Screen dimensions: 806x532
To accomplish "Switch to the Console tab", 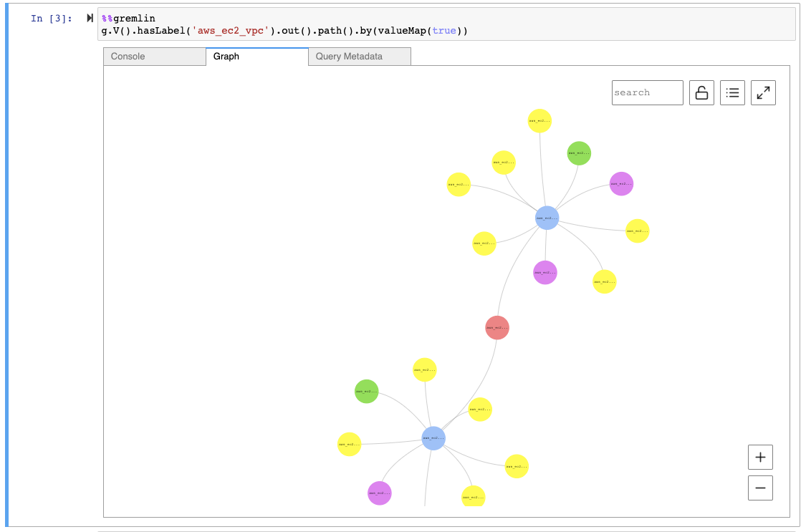I will click(154, 57).
